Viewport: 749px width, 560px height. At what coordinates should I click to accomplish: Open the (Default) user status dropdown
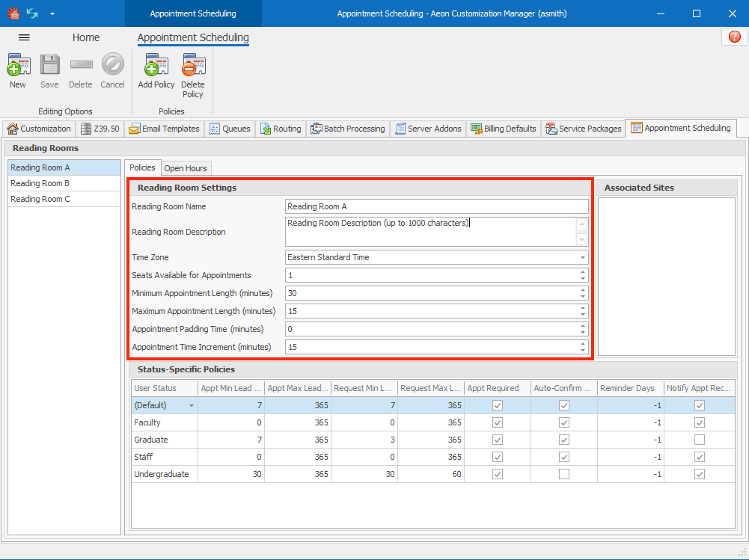click(192, 404)
